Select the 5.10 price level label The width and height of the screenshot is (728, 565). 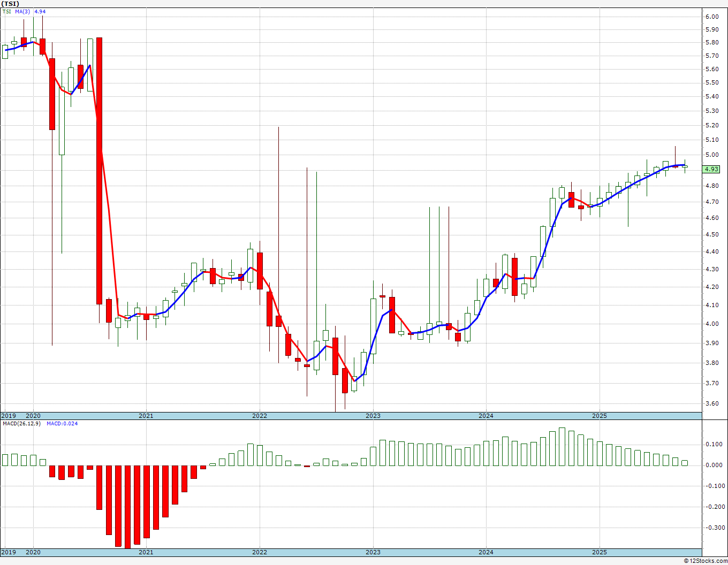712,140
